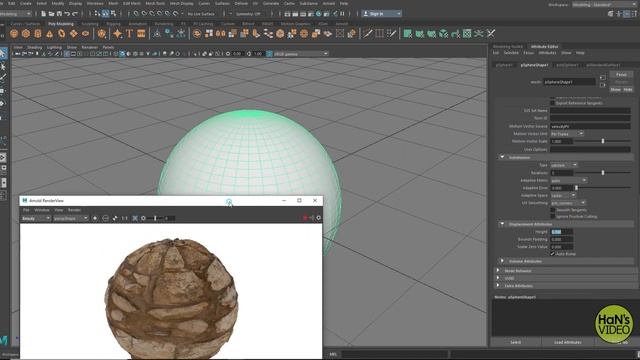Click the Bounds Padding input field
The height and width of the screenshot is (360, 640).
click(562, 239)
